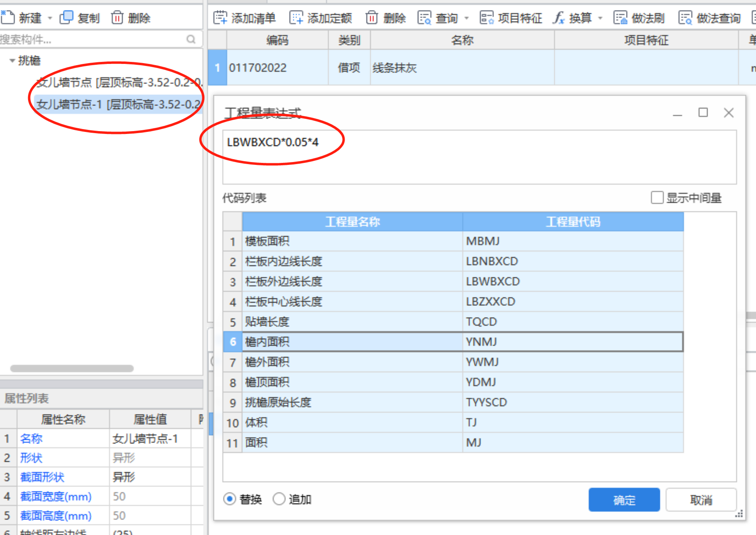Viewport: 756px width, 535px height.
Task: Maximize the 工程量表达式 dialog
Action: pyautogui.click(x=703, y=112)
